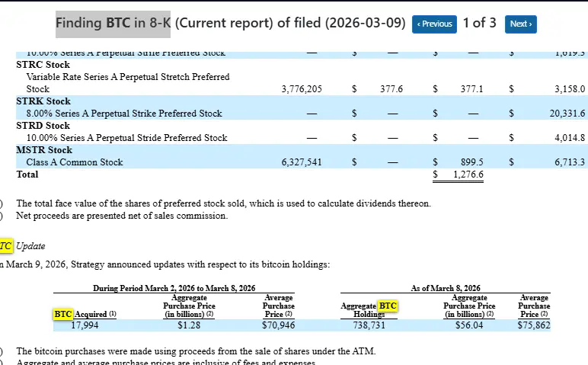Select the 'Strategy announced updates' sentence

(x=165, y=264)
